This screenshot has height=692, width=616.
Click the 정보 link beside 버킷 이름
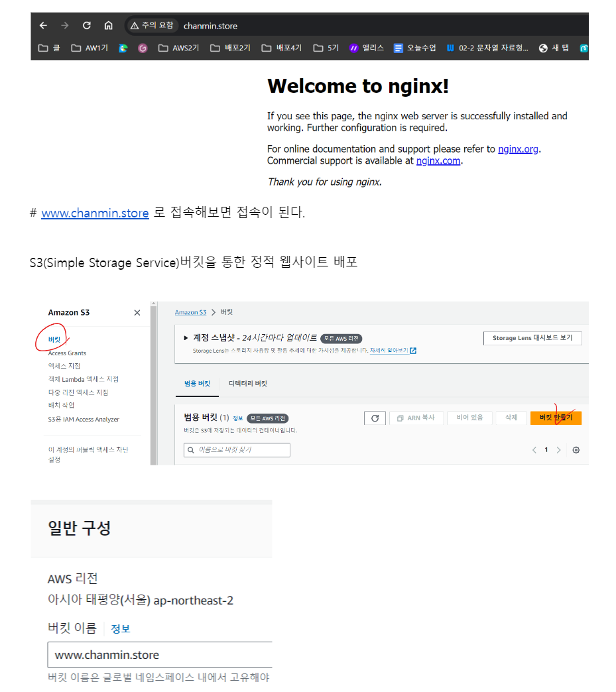coord(121,629)
